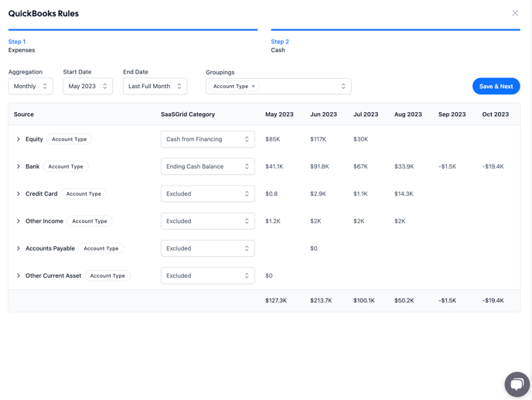The height and width of the screenshot is (400, 532).
Task: Close the QuickBooks Rules dialog
Action: [x=515, y=13]
